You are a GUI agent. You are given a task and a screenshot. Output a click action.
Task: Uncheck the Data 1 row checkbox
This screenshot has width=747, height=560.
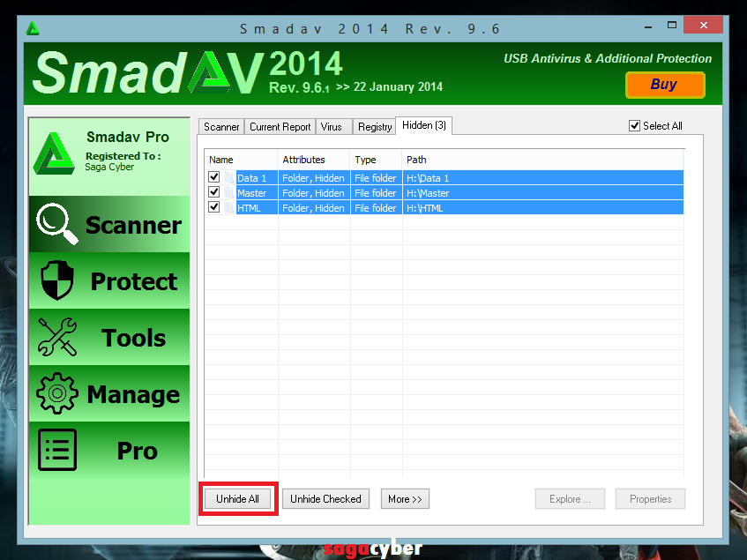point(214,177)
